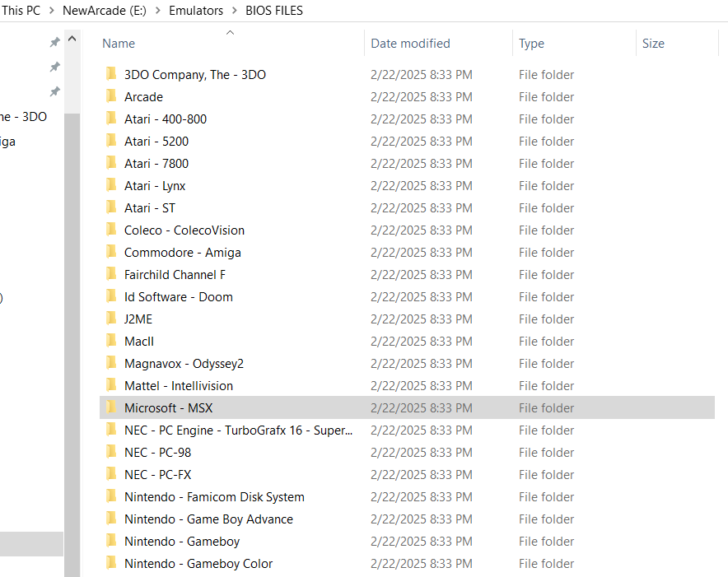Select the 'Id Software - Doom' folder name
The width and height of the screenshot is (728, 577).
[x=178, y=297]
